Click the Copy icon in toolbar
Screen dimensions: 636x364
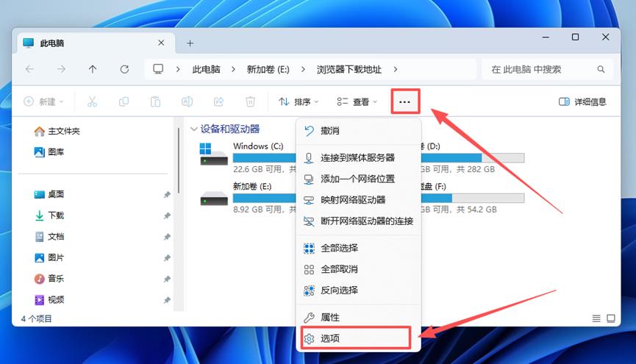point(124,101)
